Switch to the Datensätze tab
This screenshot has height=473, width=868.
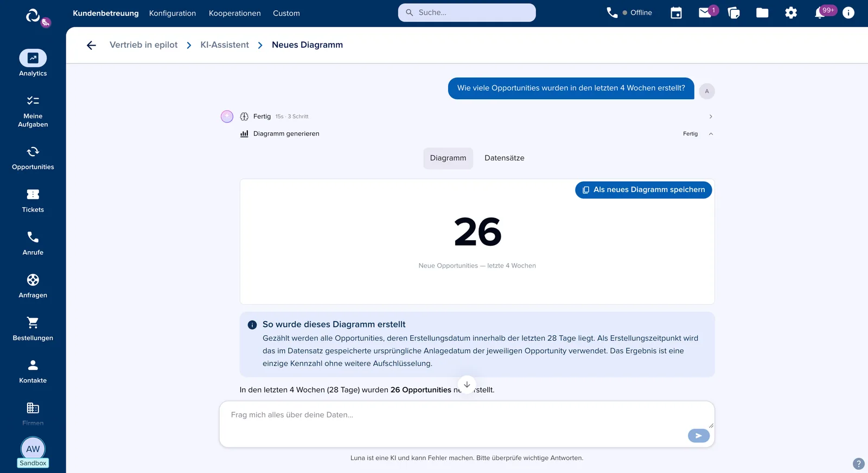[x=505, y=158]
